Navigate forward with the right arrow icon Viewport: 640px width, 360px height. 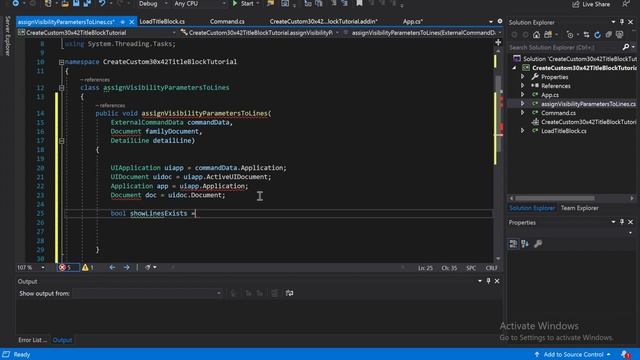[127, 267]
